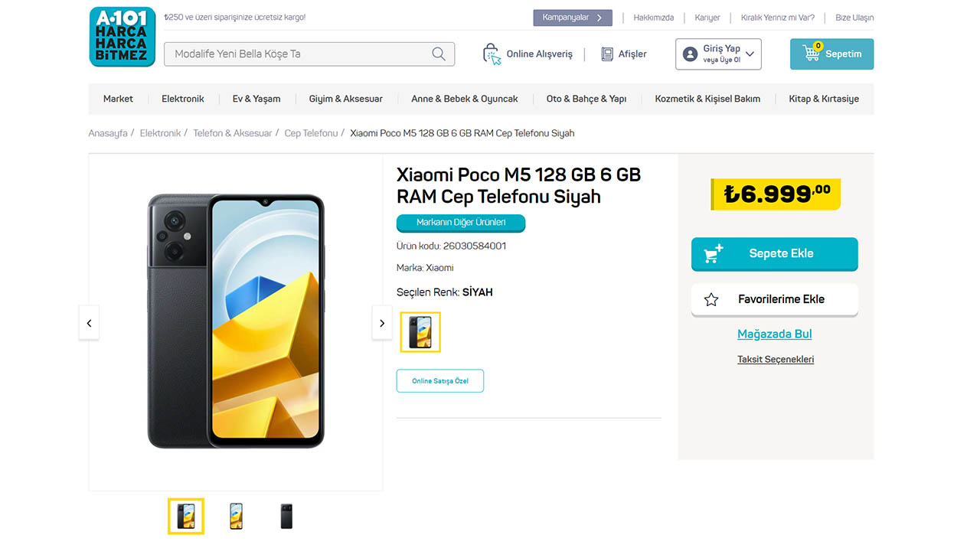Click the add-to-cart icon on Sepete Ekle
Viewport: 980px width, 551px height.
[711, 253]
